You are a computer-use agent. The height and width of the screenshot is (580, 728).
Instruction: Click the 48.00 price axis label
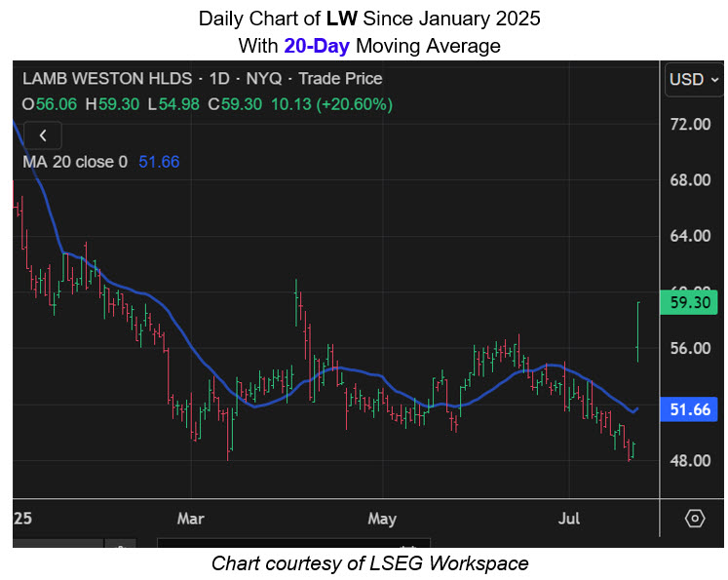(691, 460)
